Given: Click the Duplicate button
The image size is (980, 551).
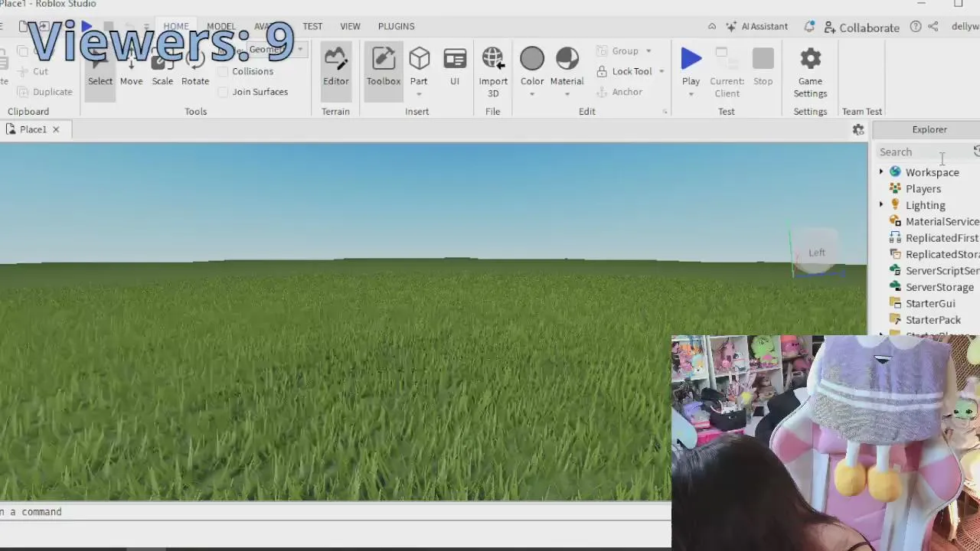Looking at the screenshot, I should point(45,92).
